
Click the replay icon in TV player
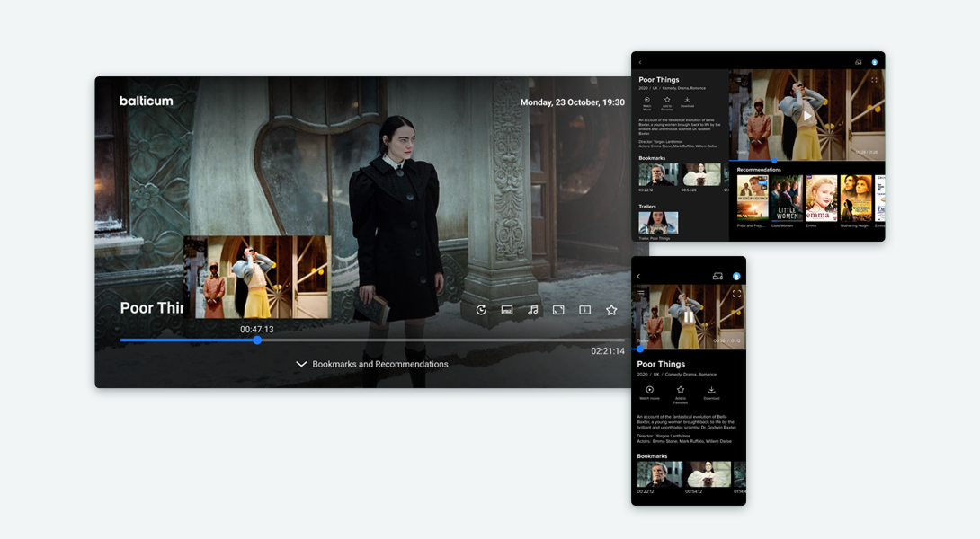[481, 310]
